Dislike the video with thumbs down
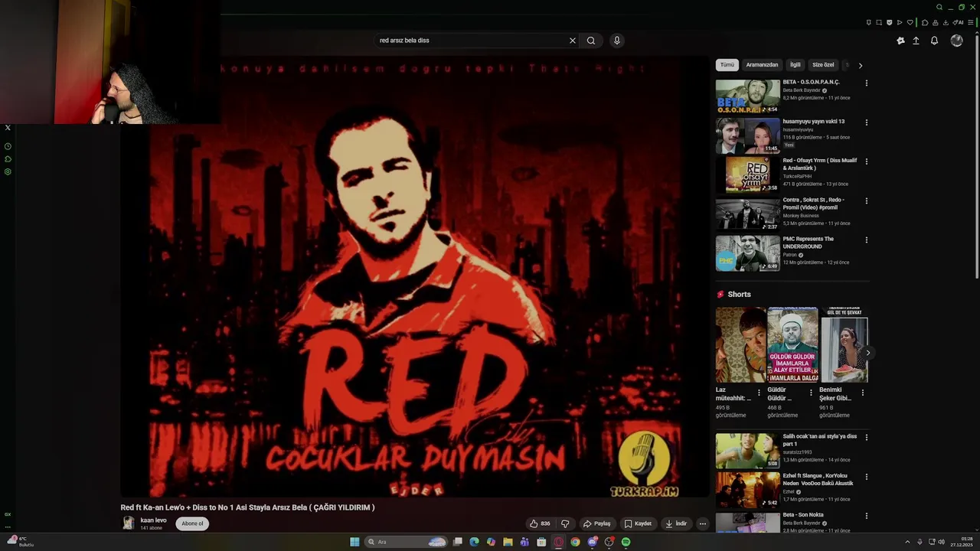This screenshot has height=551, width=980. coord(565,523)
